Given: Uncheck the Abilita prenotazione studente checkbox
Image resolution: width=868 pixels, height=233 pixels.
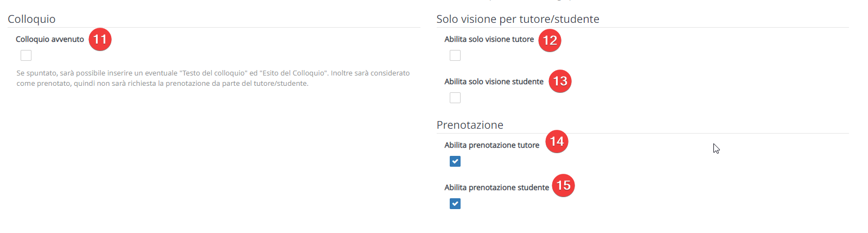Looking at the screenshot, I should click(455, 204).
